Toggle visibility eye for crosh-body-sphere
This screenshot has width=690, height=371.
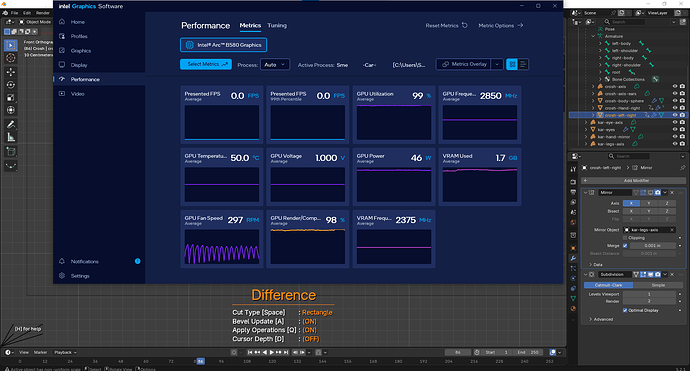[675, 101]
